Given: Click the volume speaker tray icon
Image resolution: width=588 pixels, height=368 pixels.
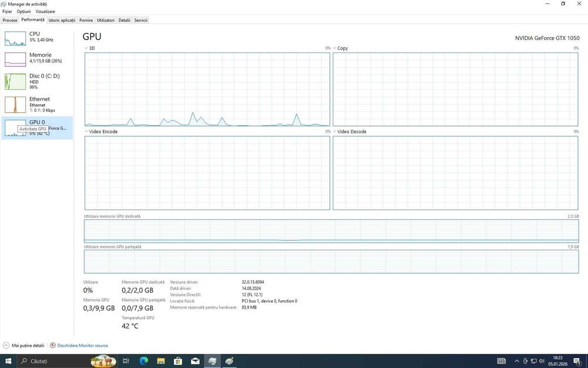Looking at the screenshot, I should tap(542, 362).
